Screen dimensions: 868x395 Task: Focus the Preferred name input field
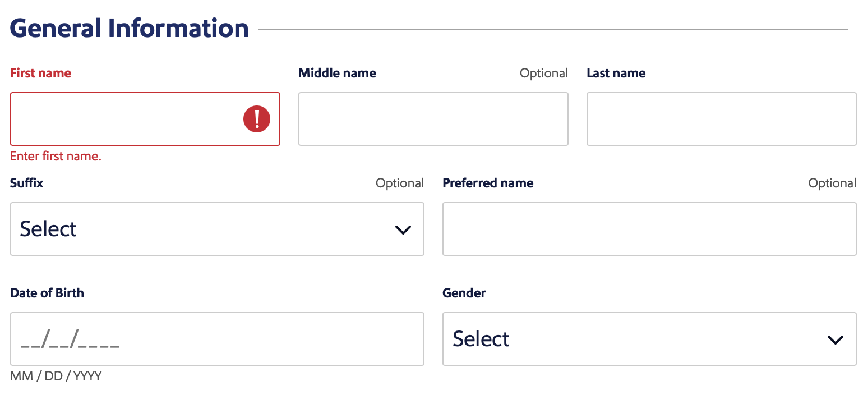click(x=649, y=229)
